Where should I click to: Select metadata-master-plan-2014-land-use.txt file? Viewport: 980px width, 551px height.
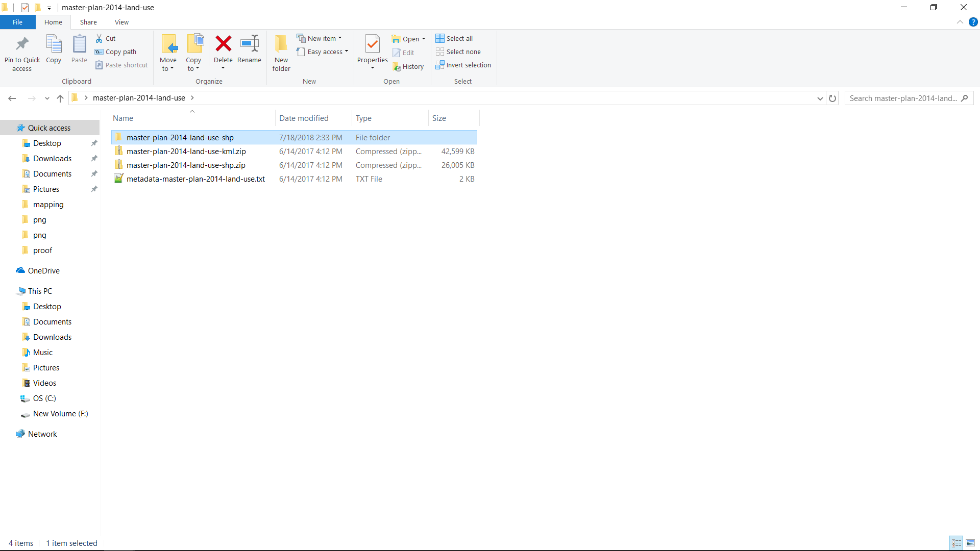tap(195, 179)
